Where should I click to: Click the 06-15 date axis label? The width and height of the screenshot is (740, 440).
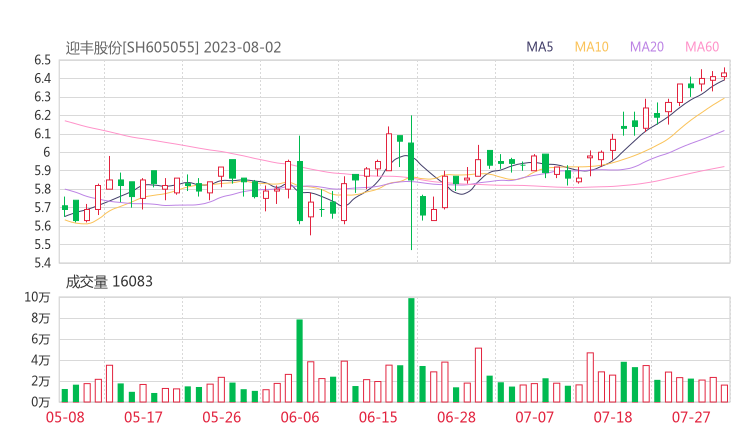pos(378,417)
